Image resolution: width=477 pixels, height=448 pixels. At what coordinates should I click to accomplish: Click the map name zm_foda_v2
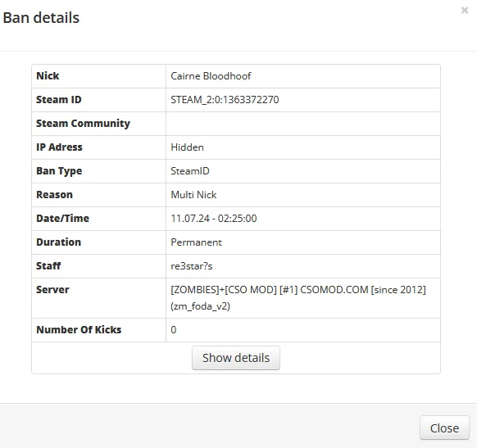click(200, 306)
